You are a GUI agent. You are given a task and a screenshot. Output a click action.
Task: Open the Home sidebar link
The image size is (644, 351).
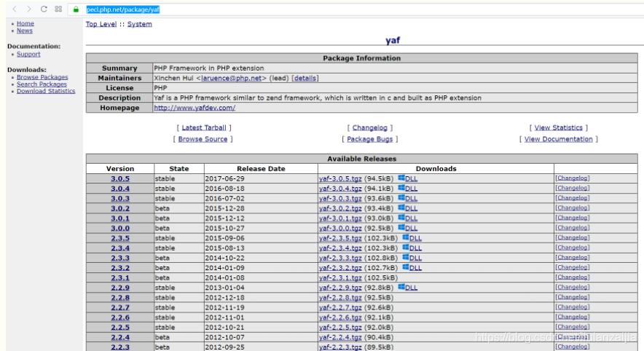pos(25,23)
